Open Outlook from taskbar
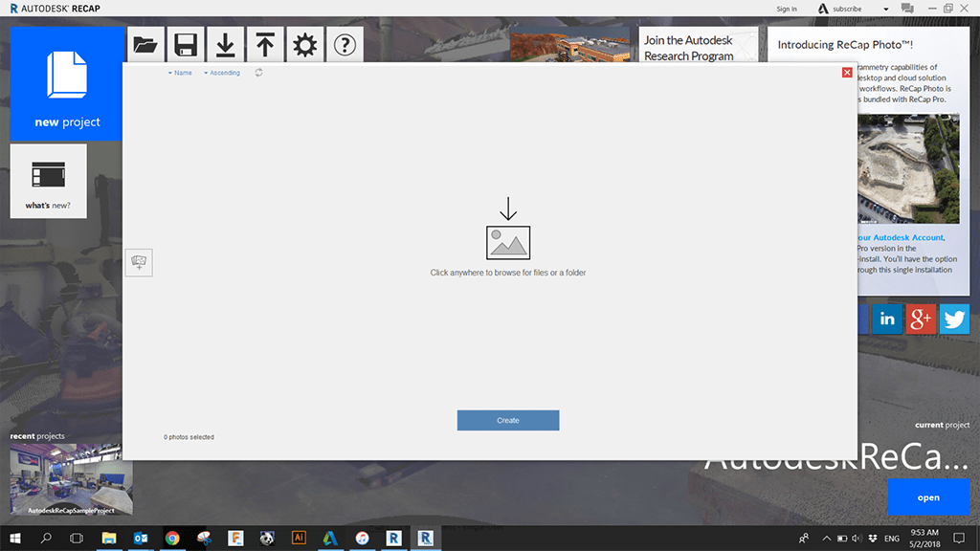 click(x=141, y=538)
